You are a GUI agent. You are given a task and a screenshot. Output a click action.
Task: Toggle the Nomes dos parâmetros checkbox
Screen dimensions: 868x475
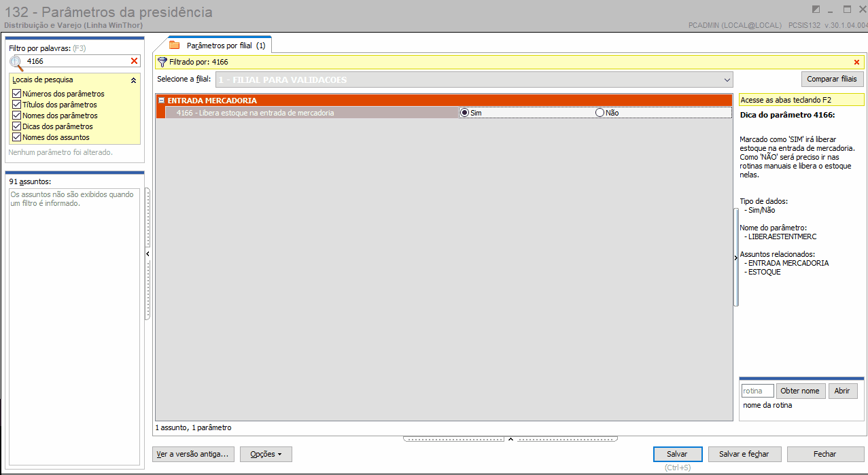pyautogui.click(x=16, y=116)
